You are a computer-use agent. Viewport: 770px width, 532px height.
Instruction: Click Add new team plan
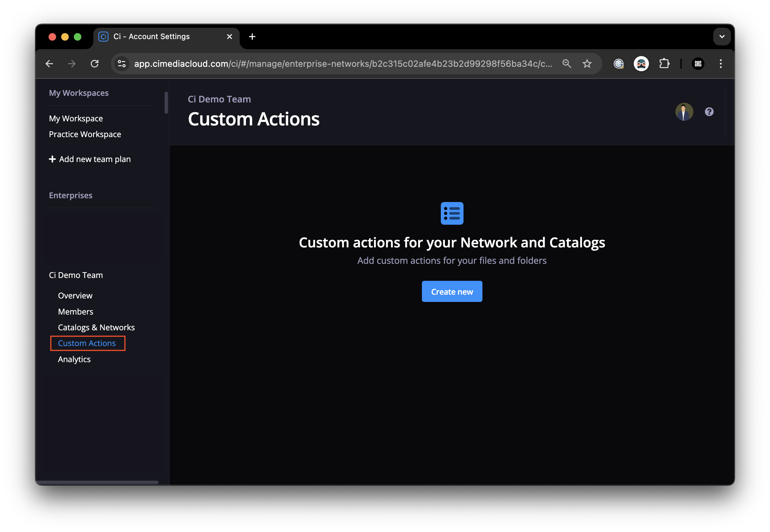coord(90,159)
